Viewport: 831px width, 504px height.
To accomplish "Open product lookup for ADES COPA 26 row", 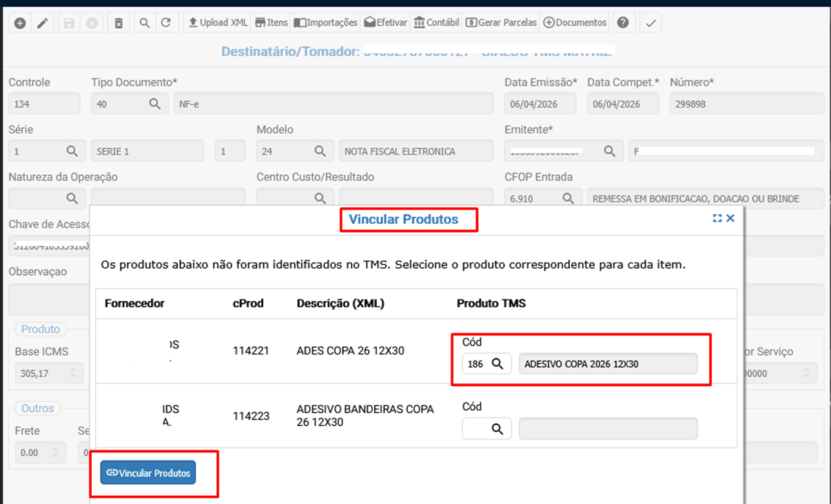I will [x=497, y=364].
